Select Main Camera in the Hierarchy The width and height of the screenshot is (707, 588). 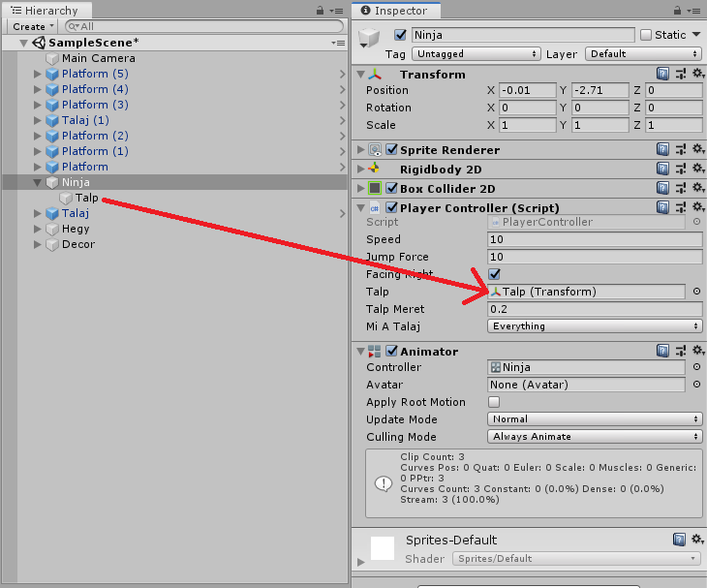[x=98, y=58]
